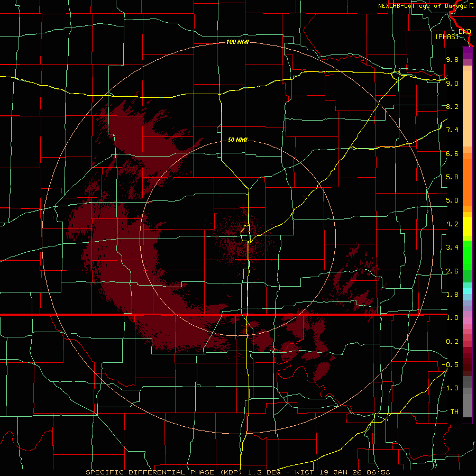Click the 3.4 legend value
The height and width of the screenshot is (476, 476).
[452, 248]
